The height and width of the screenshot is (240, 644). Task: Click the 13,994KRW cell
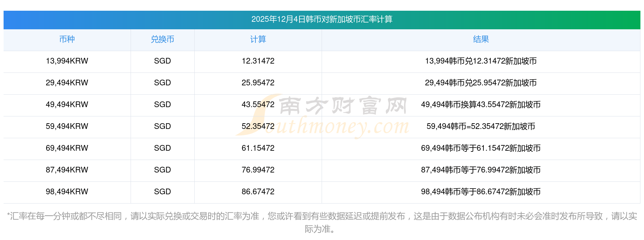coord(67,61)
